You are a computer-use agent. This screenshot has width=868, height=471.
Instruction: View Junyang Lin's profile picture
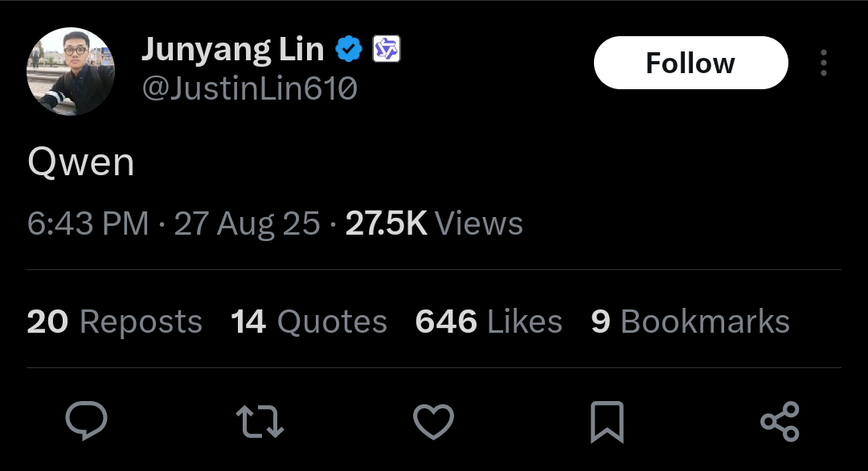point(70,72)
